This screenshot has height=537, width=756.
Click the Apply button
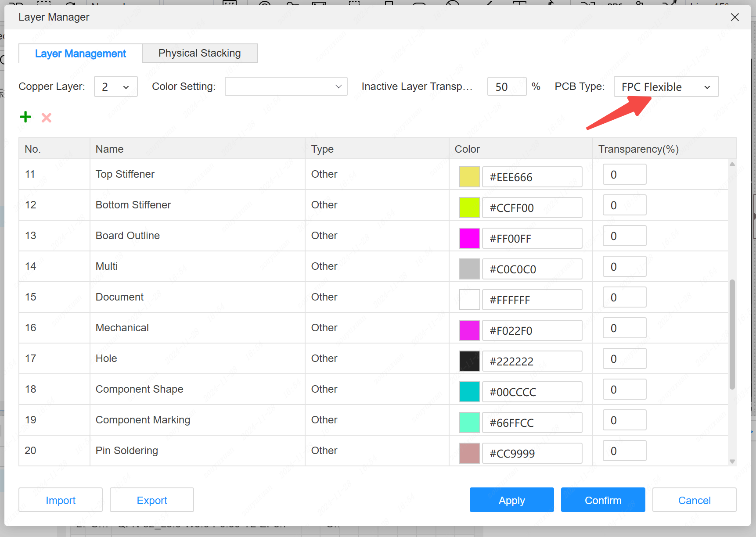coord(511,500)
